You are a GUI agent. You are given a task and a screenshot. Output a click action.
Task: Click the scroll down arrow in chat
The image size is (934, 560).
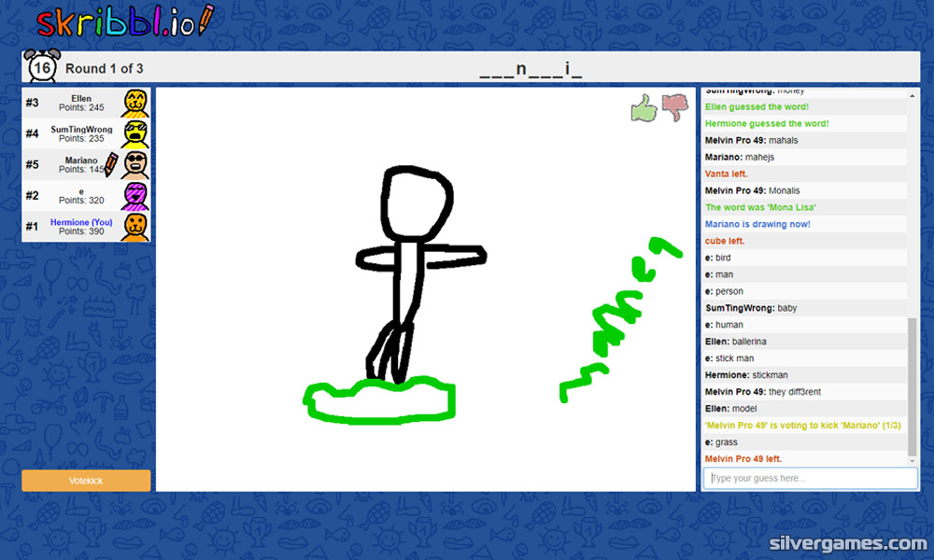913,461
